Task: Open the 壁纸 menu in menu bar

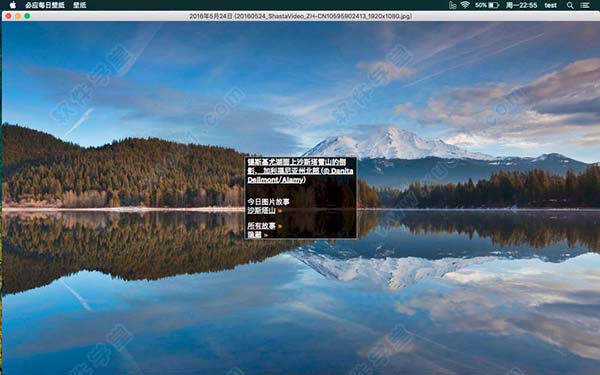Action: point(80,5)
